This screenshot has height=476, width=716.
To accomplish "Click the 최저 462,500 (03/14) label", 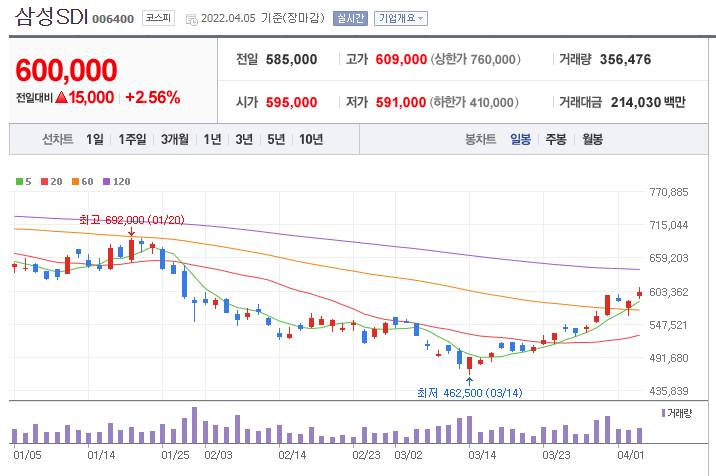I will [469, 393].
